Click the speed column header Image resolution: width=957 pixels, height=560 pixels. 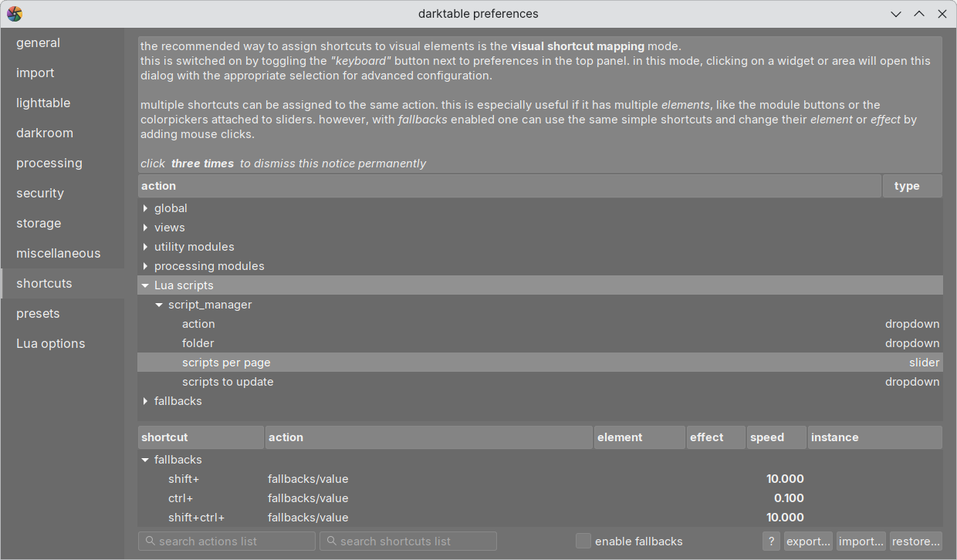tap(776, 437)
